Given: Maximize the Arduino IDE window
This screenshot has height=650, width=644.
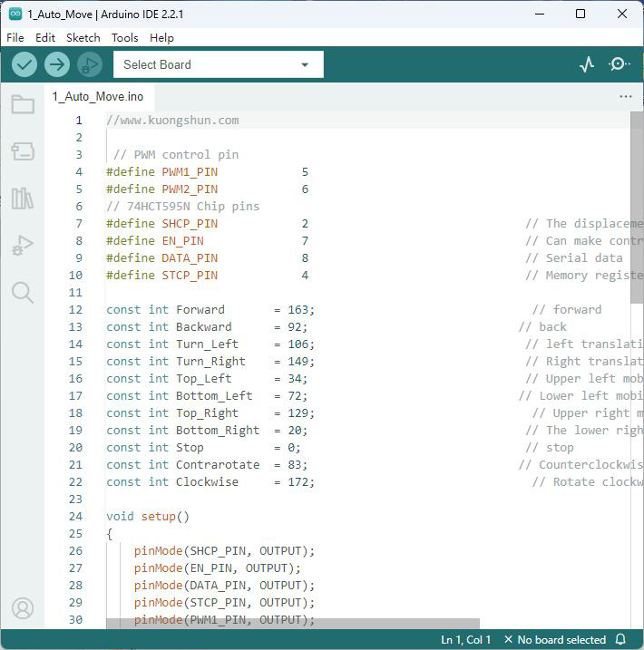Looking at the screenshot, I should pyautogui.click(x=581, y=14).
